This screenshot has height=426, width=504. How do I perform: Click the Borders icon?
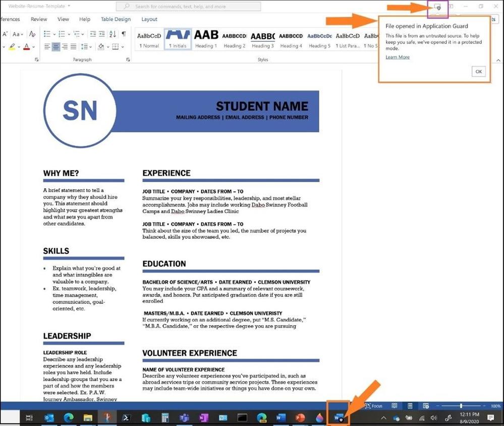tap(116, 47)
